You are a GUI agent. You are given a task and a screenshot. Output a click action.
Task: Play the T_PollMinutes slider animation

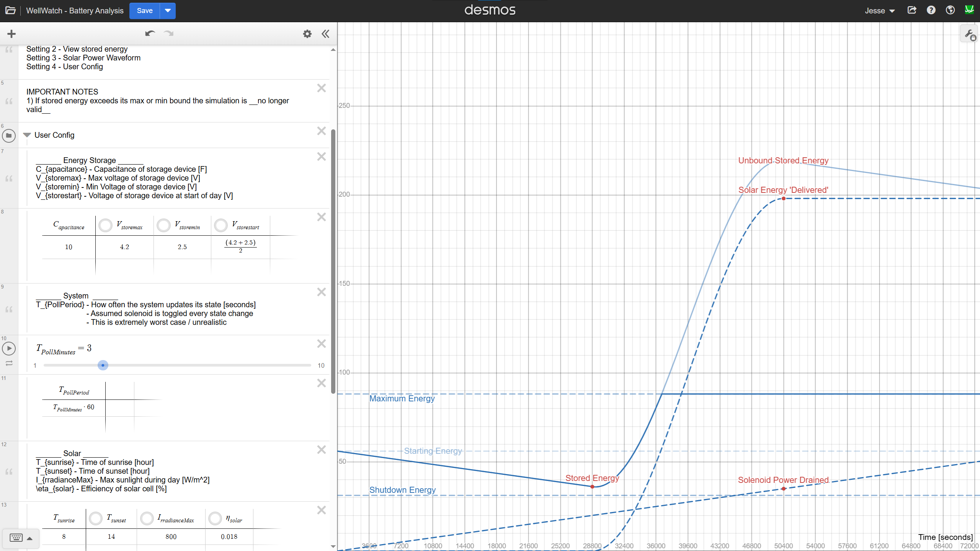pyautogui.click(x=9, y=348)
